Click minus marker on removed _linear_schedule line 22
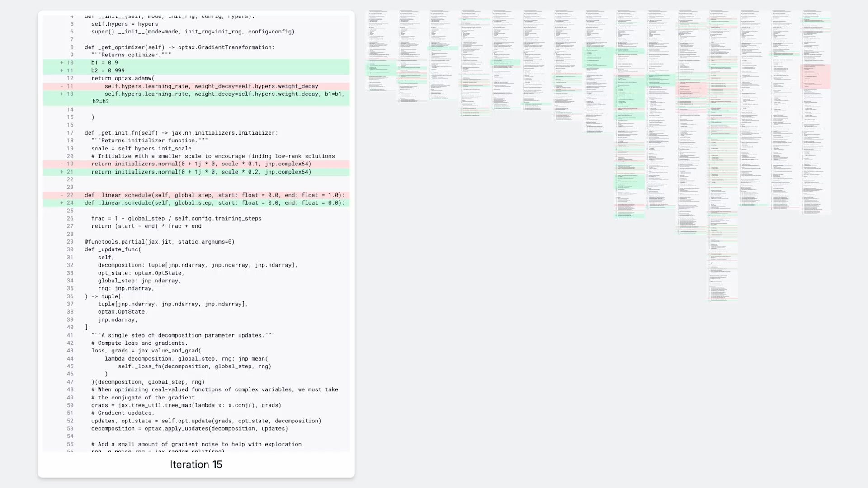 [62, 195]
